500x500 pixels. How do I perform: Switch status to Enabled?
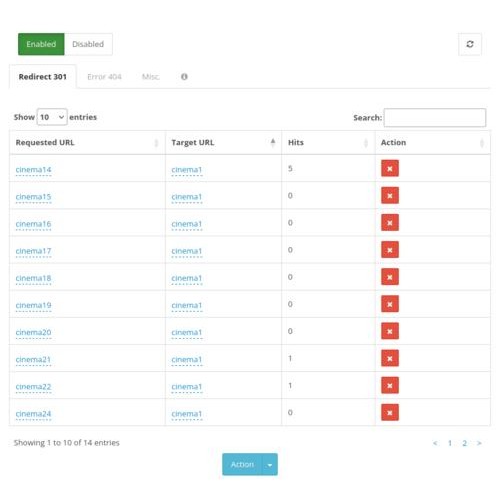(41, 44)
